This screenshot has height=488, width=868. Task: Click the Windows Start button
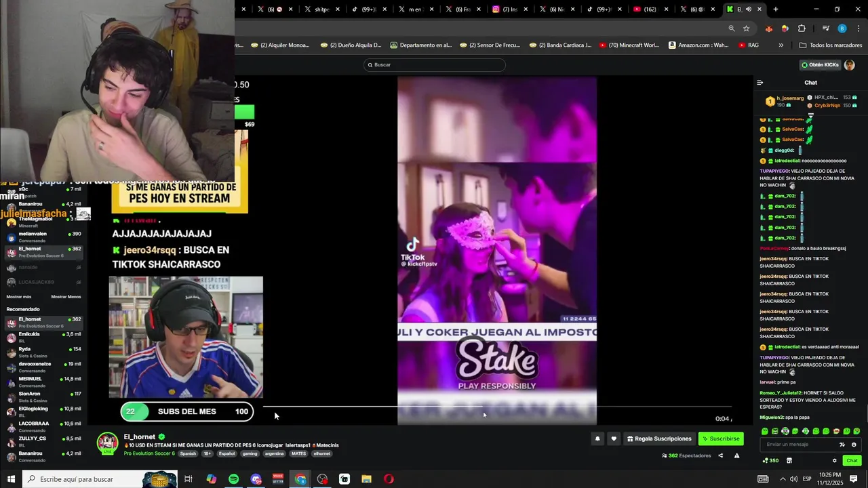click(11, 479)
